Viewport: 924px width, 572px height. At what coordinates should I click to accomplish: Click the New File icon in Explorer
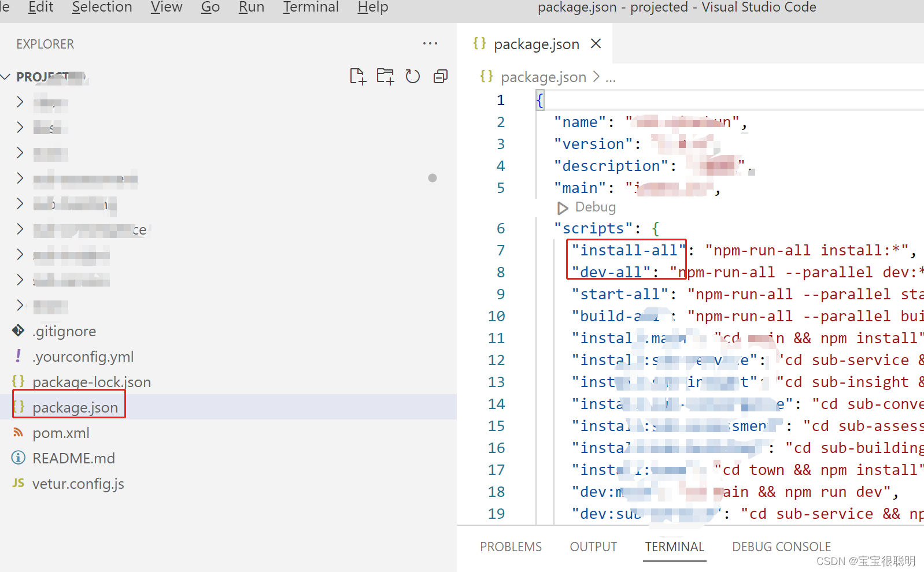coord(358,76)
